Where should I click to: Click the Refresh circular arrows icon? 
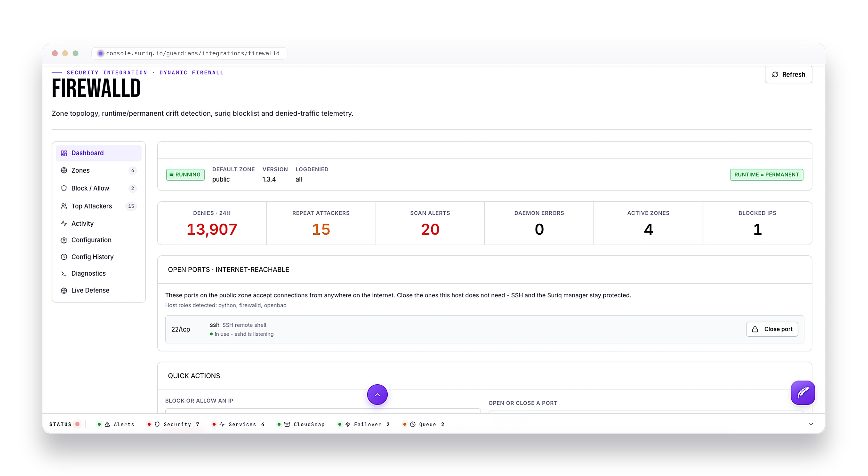(775, 74)
